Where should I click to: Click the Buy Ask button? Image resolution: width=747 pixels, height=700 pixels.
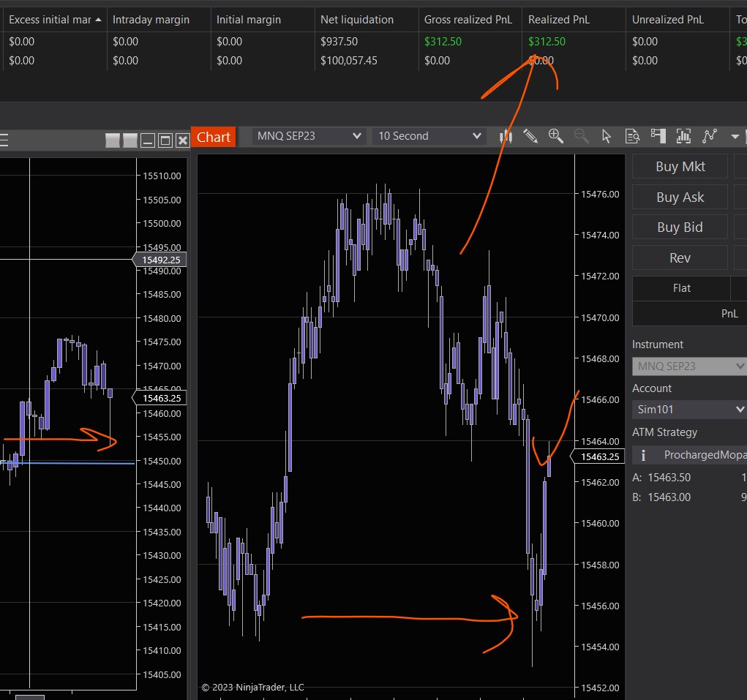pos(680,197)
